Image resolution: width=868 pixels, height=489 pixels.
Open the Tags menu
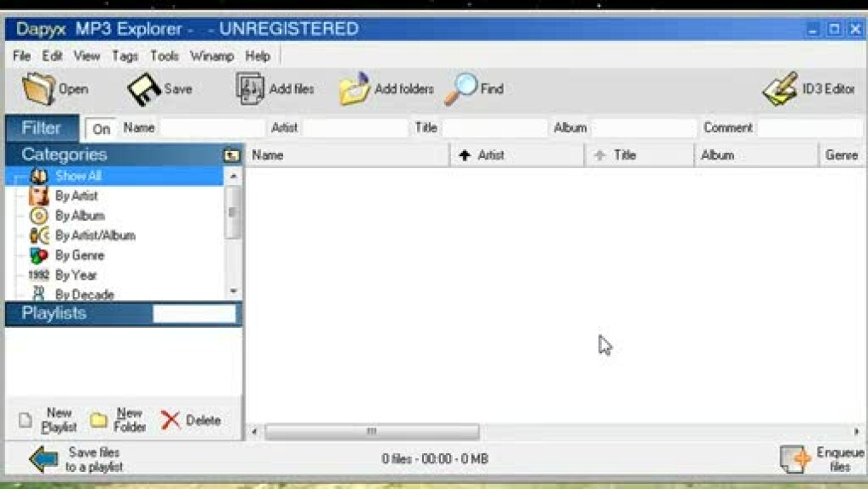(x=124, y=55)
